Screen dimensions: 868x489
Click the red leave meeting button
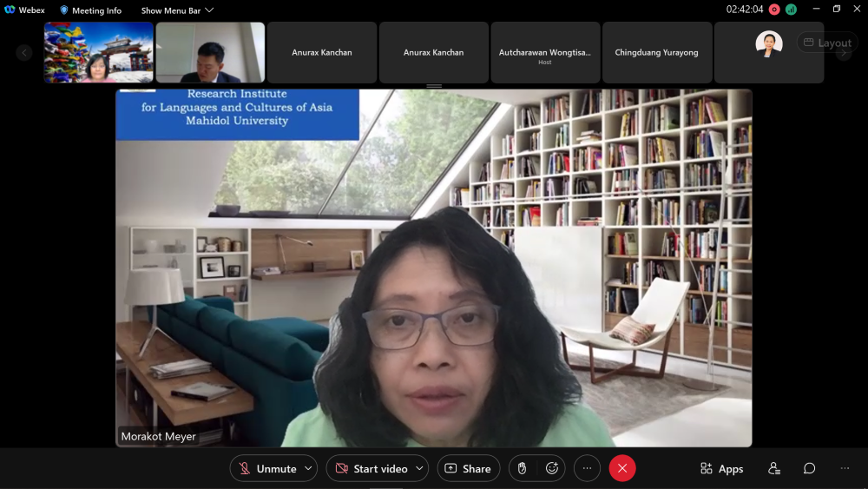pyautogui.click(x=622, y=469)
